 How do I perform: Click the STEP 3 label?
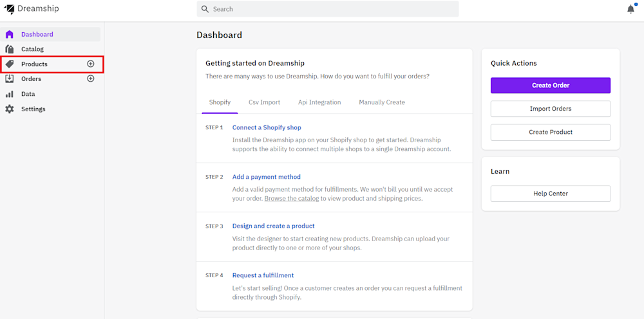point(214,226)
